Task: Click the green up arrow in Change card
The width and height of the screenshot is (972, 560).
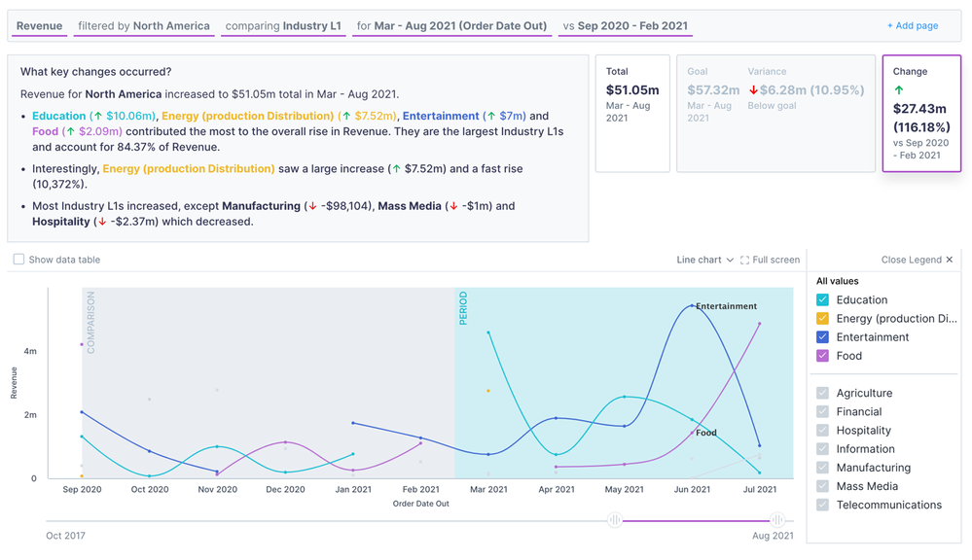Action: tap(898, 90)
